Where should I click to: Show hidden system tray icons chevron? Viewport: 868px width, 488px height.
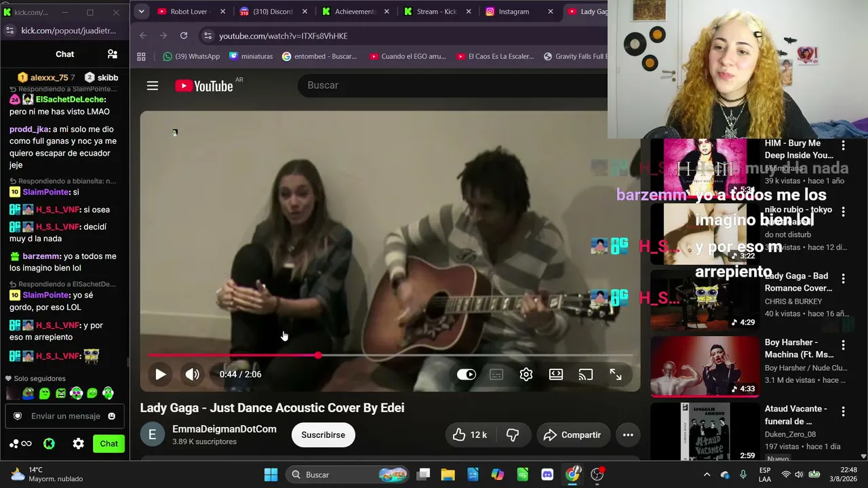(x=707, y=474)
